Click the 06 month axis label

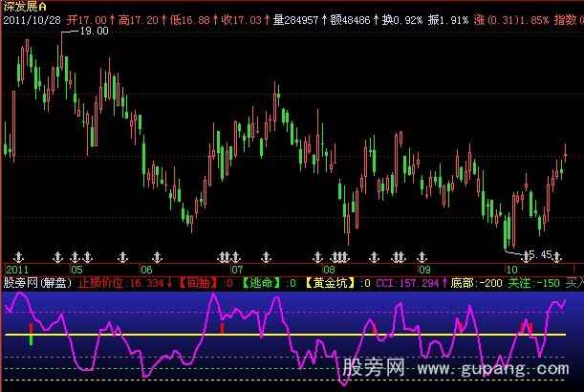[x=147, y=270]
